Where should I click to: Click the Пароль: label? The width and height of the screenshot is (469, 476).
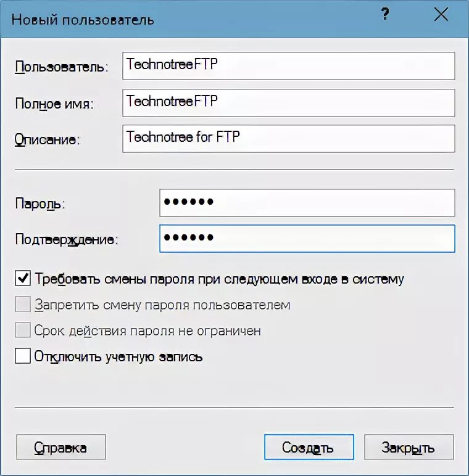pos(39,203)
